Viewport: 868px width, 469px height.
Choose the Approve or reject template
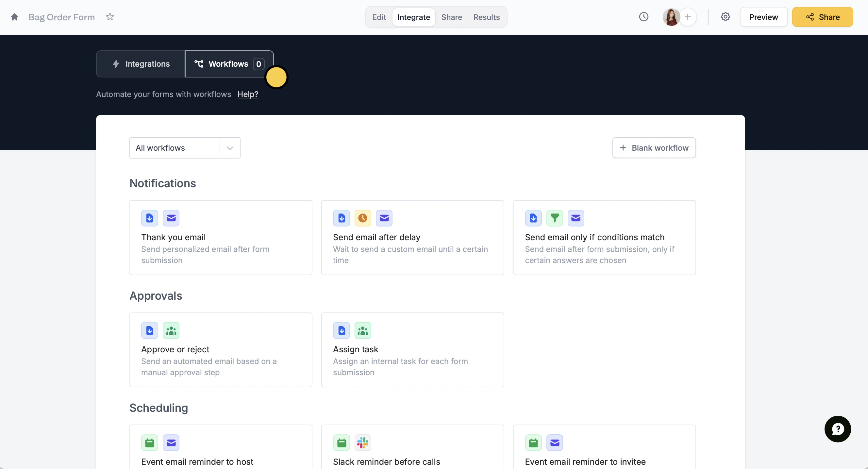point(221,350)
